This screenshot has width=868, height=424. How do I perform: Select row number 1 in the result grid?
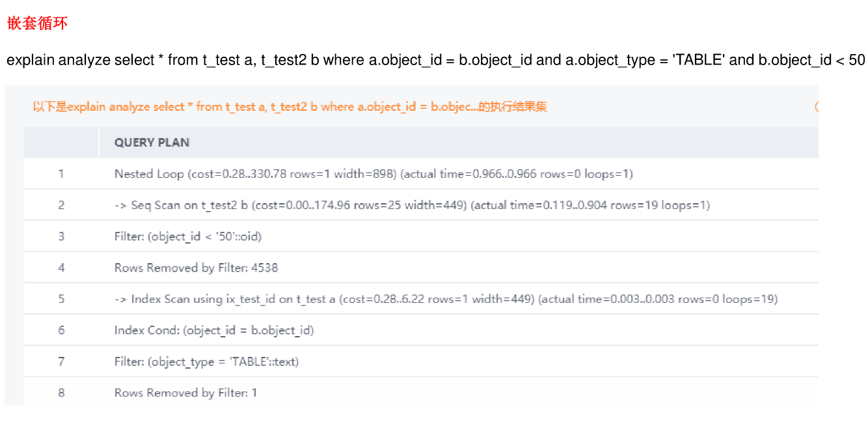click(x=61, y=174)
